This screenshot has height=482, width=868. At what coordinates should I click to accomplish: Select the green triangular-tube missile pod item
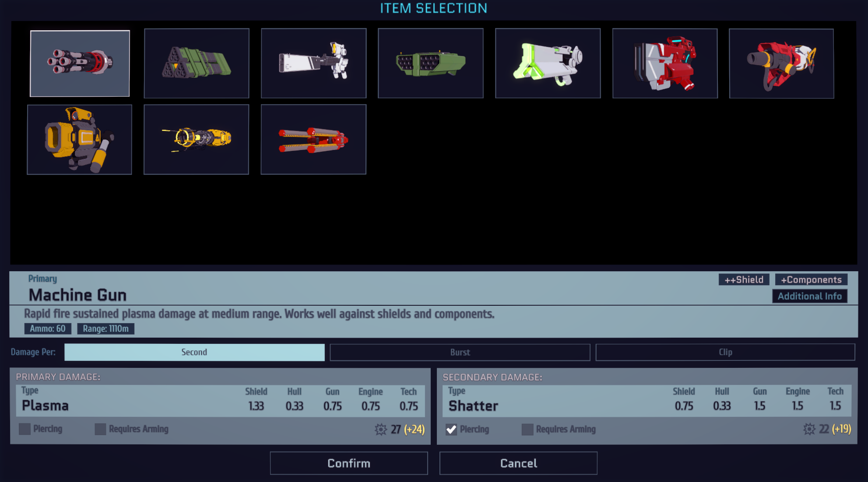(197, 63)
